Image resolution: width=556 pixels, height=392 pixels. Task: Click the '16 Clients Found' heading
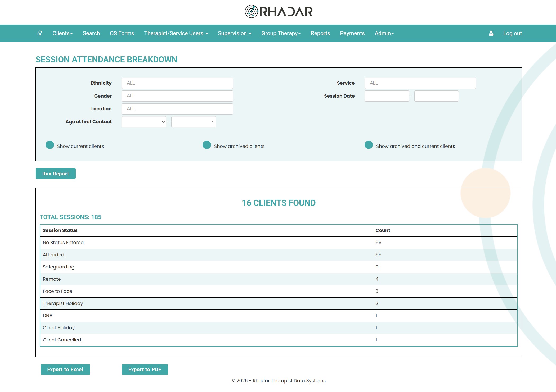click(279, 203)
